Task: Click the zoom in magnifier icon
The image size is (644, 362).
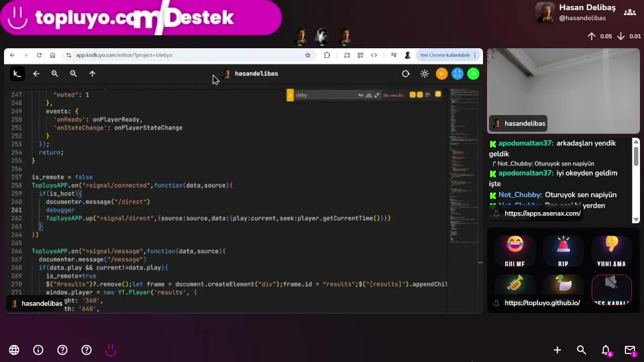Action: (x=55, y=74)
